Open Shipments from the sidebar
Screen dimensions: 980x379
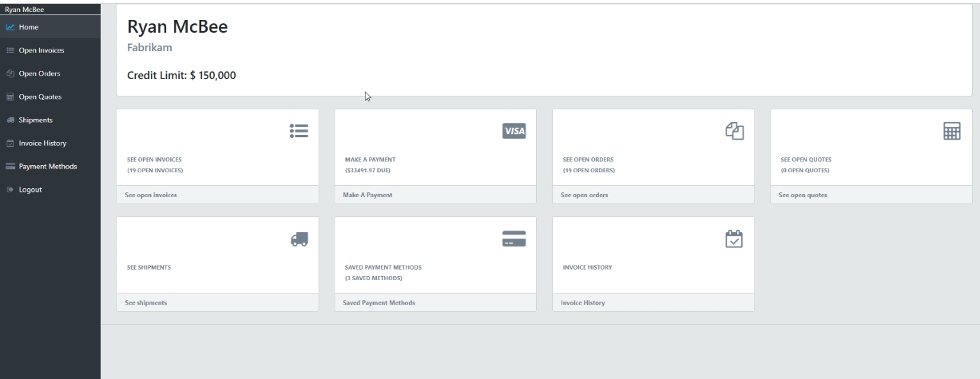pyautogui.click(x=50, y=120)
